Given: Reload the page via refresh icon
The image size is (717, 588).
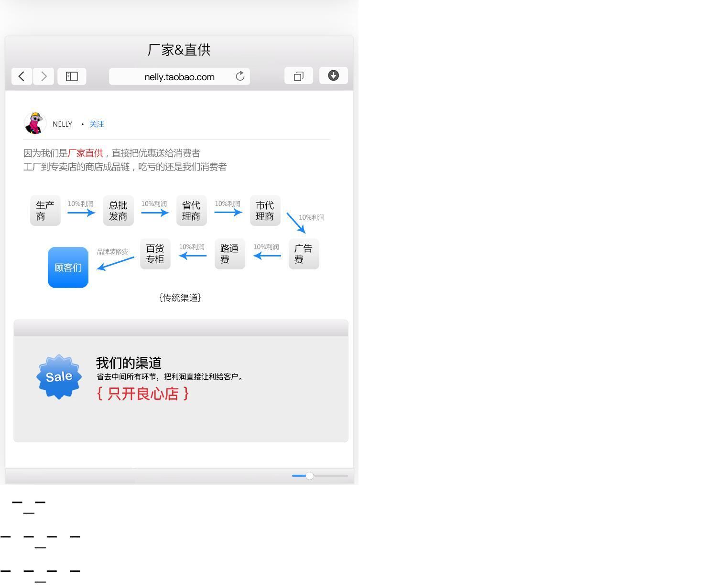Looking at the screenshot, I should click(240, 76).
